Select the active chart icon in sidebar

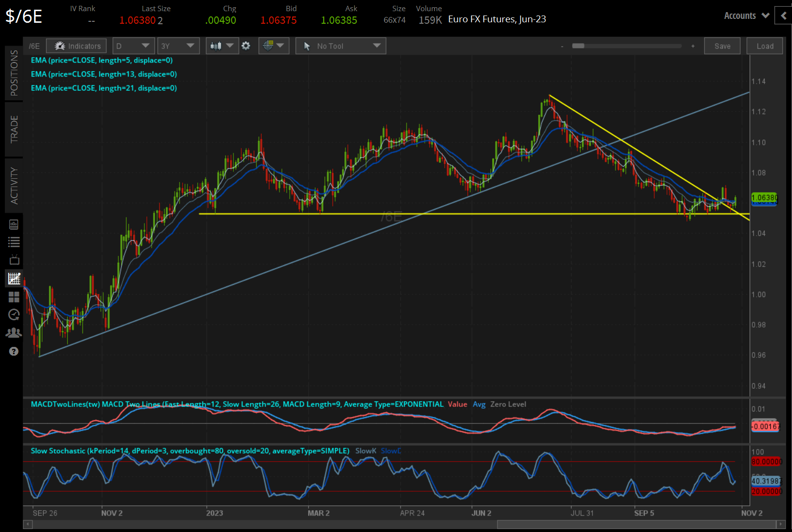14,279
